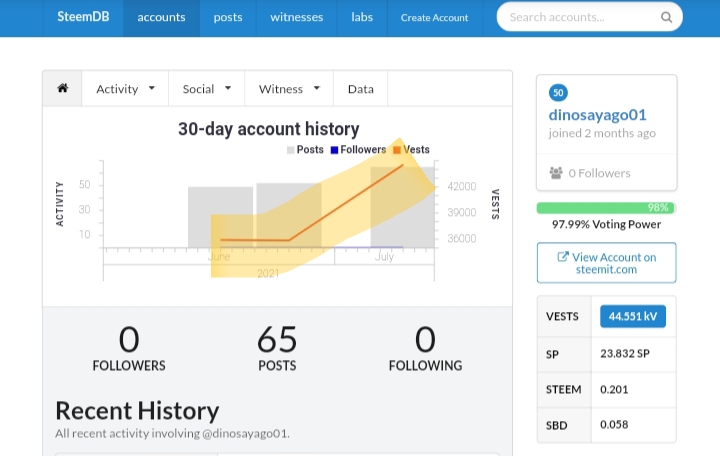Click the 30-day account history title

pos(269,129)
